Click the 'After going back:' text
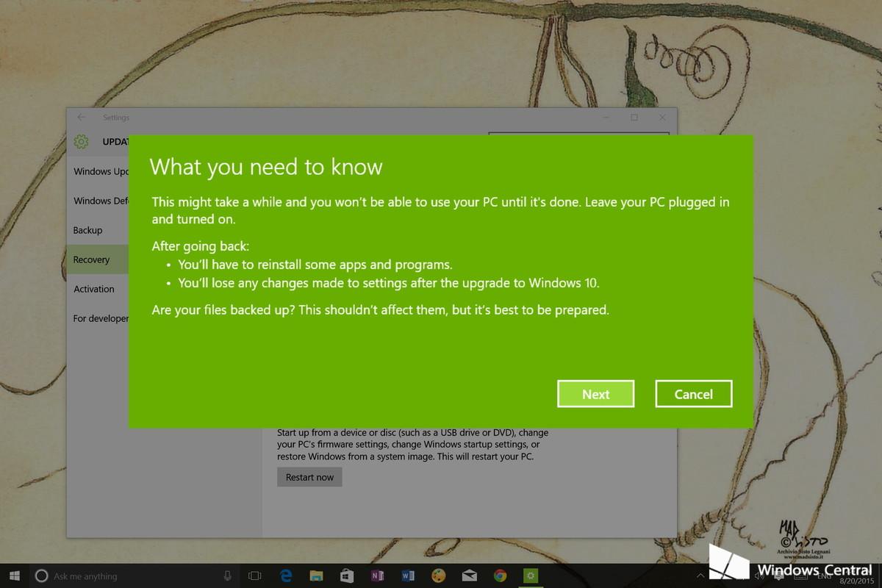 coord(201,246)
